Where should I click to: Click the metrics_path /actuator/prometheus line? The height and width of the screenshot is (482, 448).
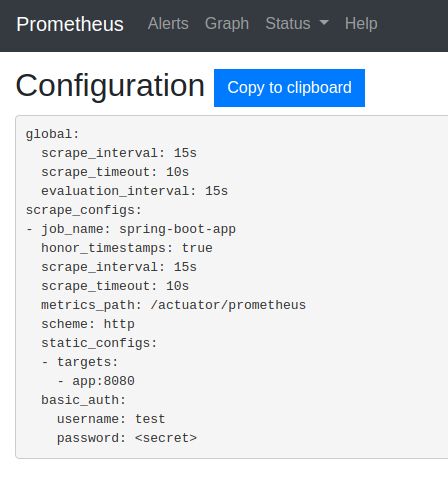coord(173,305)
